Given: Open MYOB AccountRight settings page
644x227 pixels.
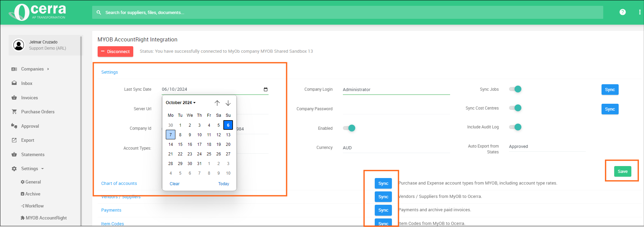Looking at the screenshot, I should 44,218.
